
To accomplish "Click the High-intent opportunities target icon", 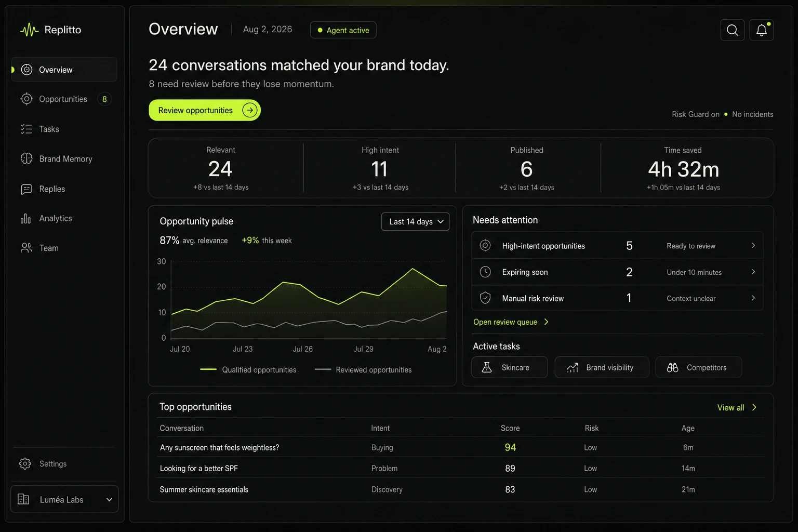I will coord(485,245).
